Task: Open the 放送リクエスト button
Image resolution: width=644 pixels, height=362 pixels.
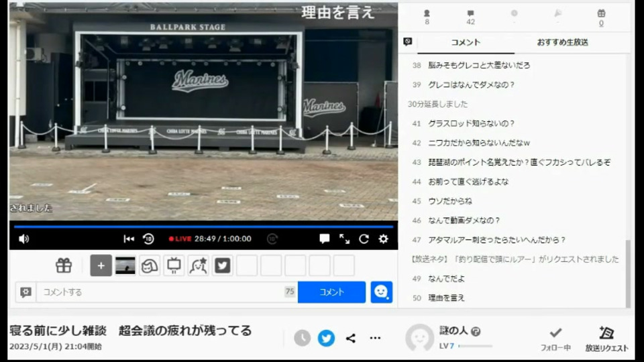Action: (606, 339)
